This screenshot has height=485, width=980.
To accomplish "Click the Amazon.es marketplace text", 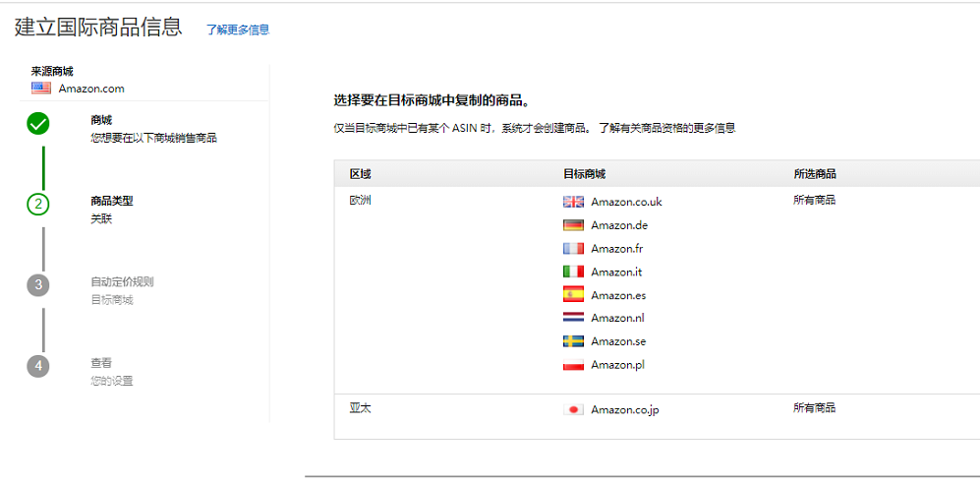I will [x=618, y=295].
